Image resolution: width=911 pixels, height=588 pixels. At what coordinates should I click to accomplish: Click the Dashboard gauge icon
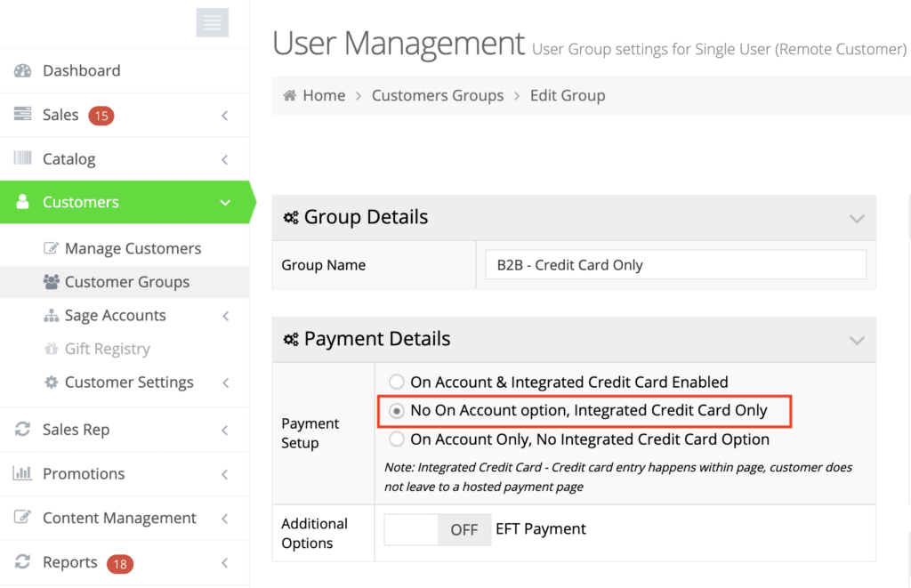(23, 71)
